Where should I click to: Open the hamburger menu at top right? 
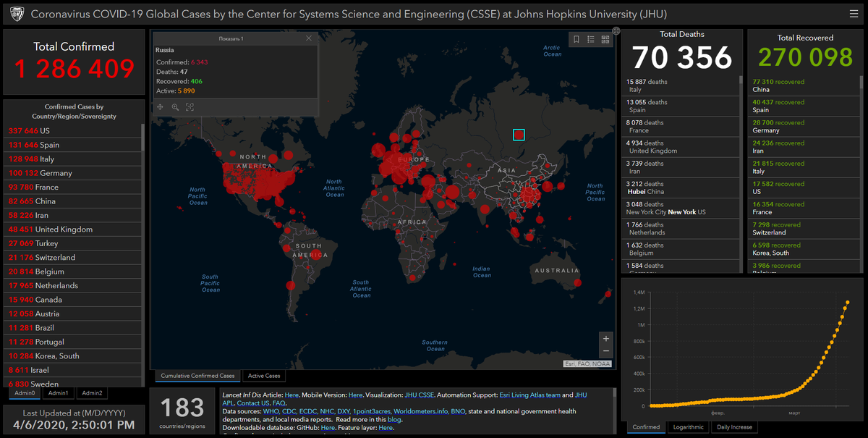click(x=854, y=13)
